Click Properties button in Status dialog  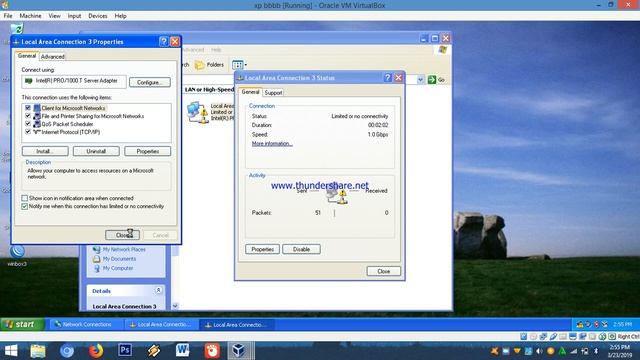pos(262,249)
